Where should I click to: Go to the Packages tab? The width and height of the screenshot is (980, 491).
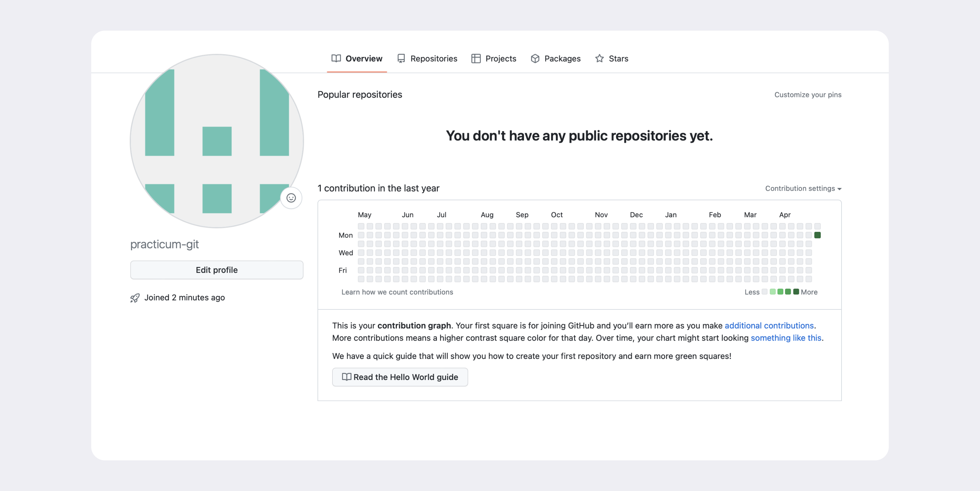point(555,59)
